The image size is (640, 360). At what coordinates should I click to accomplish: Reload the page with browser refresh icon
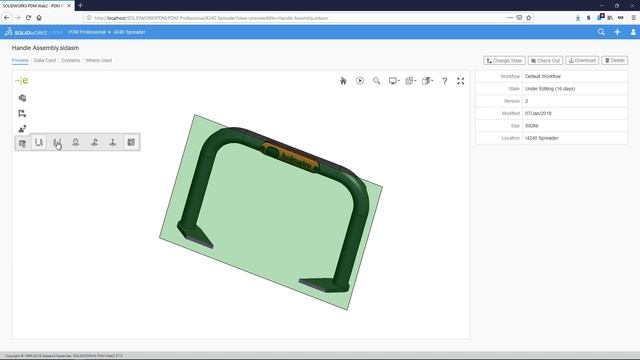(x=28, y=18)
